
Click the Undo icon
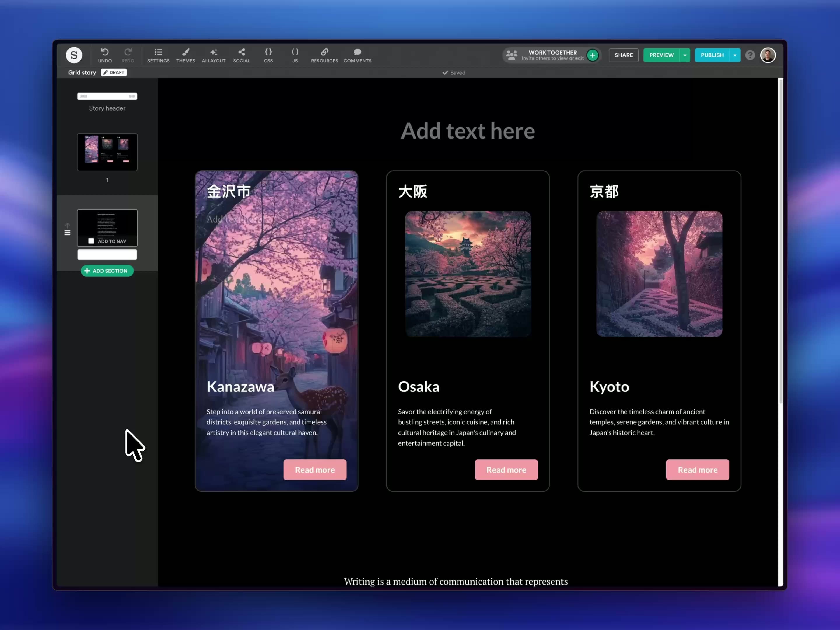[105, 52]
